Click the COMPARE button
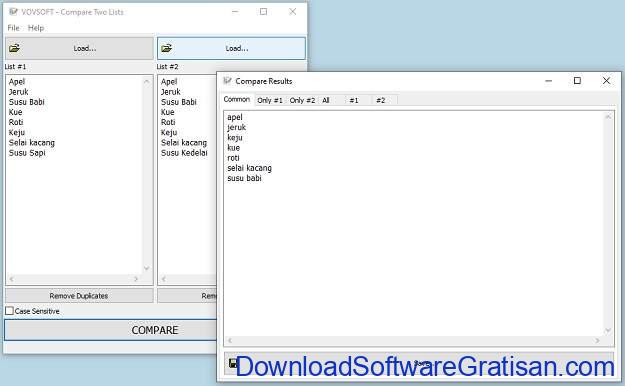This screenshot has width=625, height=386. click(x=111, y=330)
